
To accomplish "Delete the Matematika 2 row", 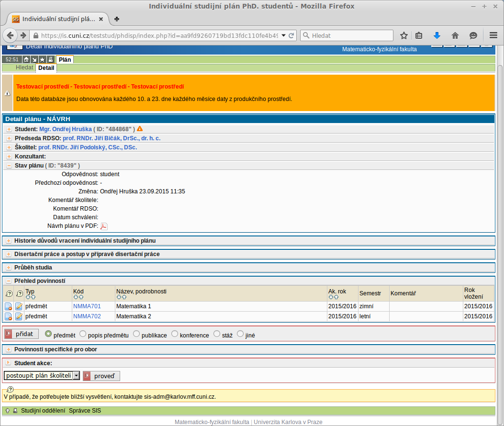I will [x=8, y=316].
